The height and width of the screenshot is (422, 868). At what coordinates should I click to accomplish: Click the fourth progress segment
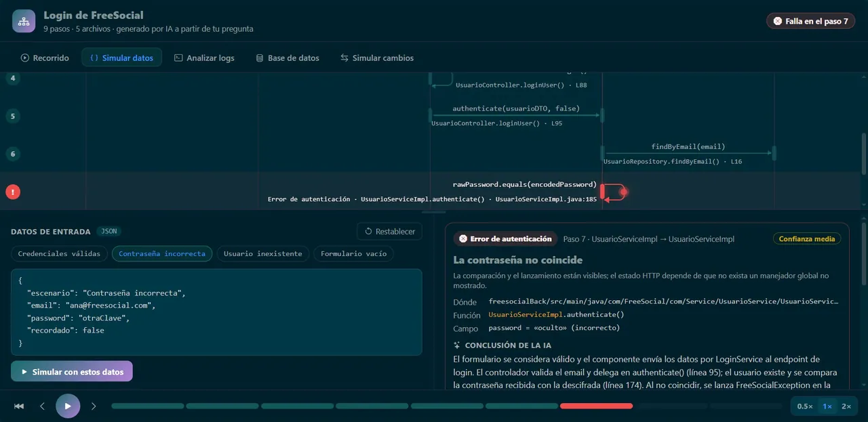[x=372, y=406]
